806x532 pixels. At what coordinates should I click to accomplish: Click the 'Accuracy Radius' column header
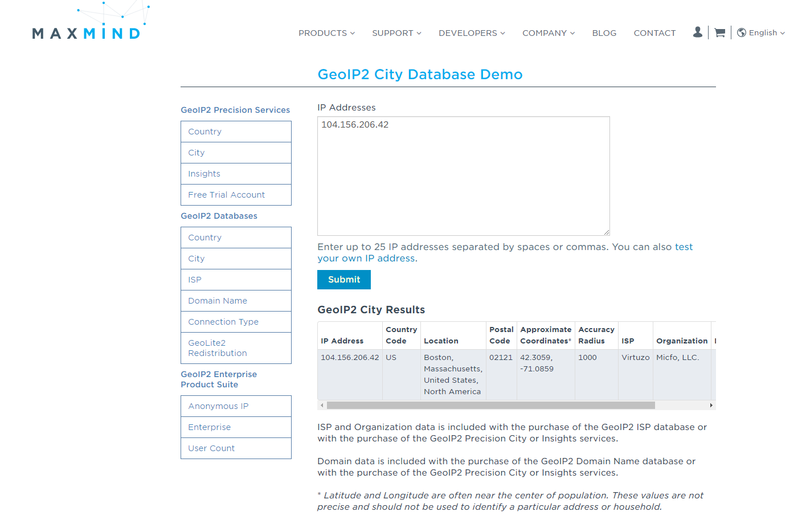pyautogui.click(x=596, y=335)
